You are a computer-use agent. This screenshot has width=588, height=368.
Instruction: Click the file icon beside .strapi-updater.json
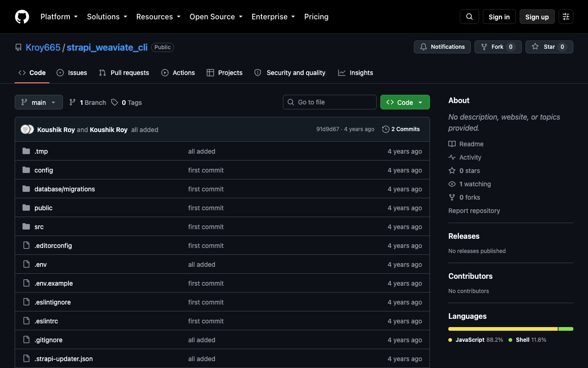tap(26, 359)
